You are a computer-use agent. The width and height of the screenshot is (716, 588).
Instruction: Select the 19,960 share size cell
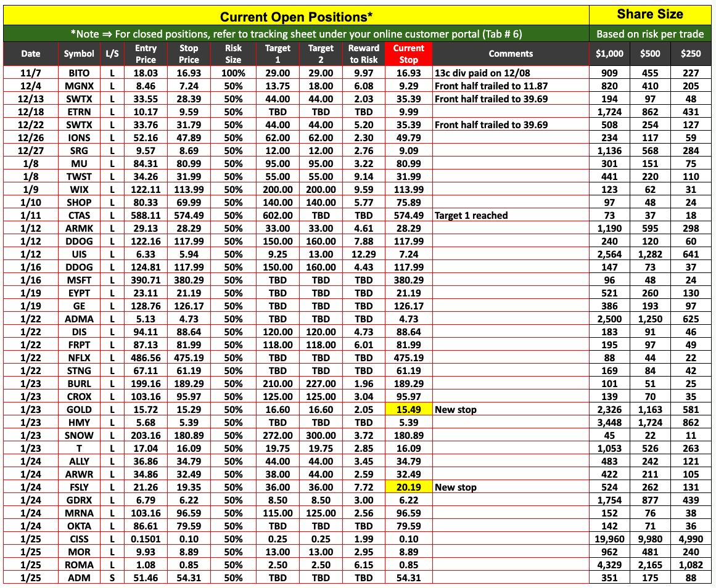click(607, 539)
